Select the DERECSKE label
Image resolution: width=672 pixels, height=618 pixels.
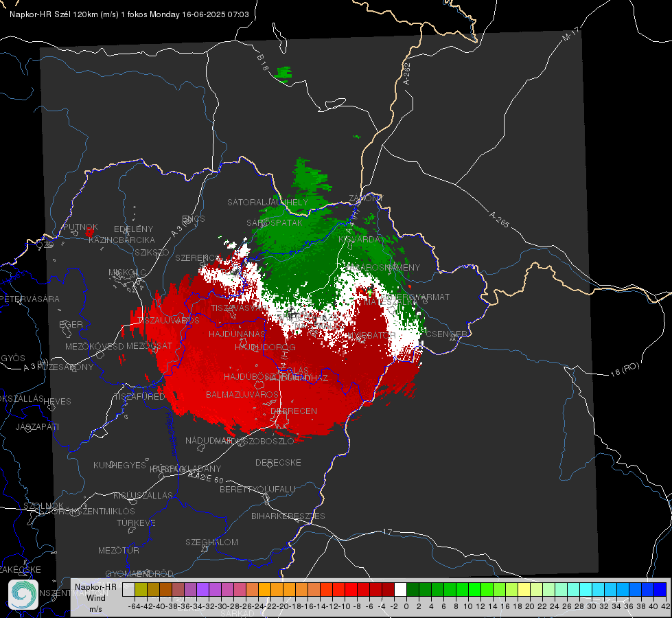coord(278,462)
